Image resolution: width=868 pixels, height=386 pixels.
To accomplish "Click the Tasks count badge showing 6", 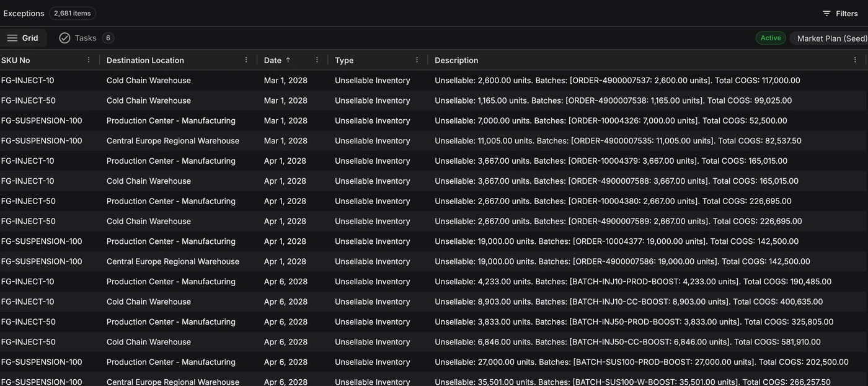I will (108, 38).
